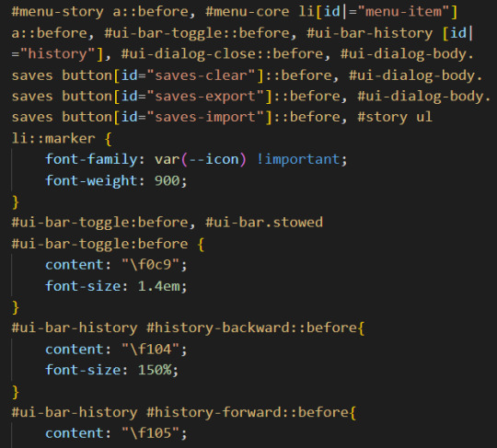Click the "!important" keyword
The image size is (497, 448).
(x=298, y=159)
